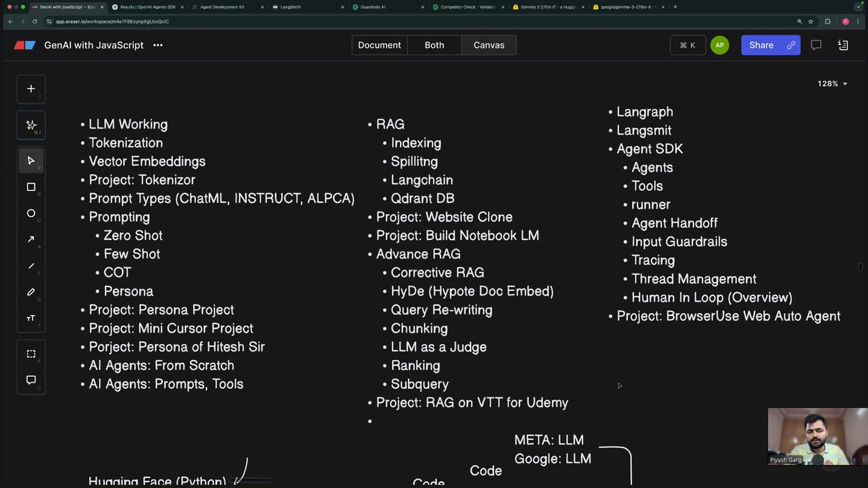Viewport: 868px width, 488px height.
Task: Select the freehand pencil tool
Action: coord(31,292)
